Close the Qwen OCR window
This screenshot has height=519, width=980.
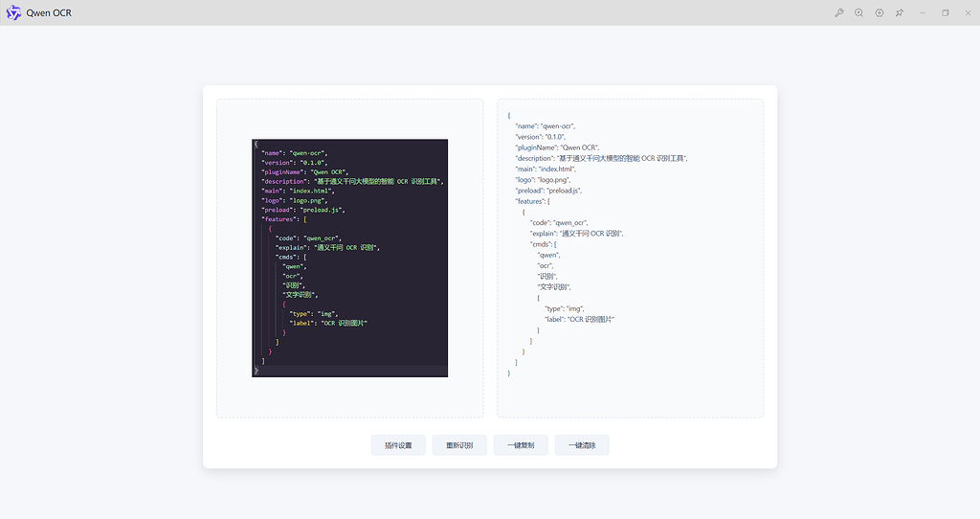[968, 12]
